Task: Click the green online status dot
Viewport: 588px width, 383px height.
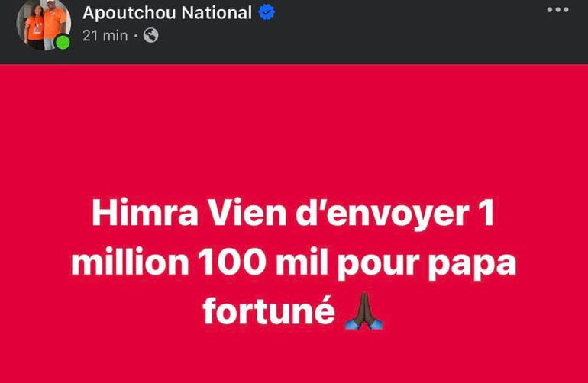Action: [63, 43]
